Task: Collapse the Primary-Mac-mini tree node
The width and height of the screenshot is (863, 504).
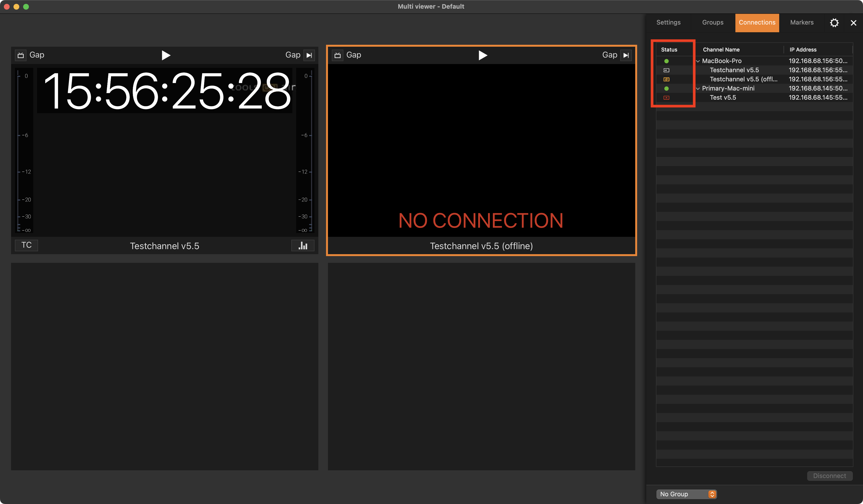Action: pos(698,89)
